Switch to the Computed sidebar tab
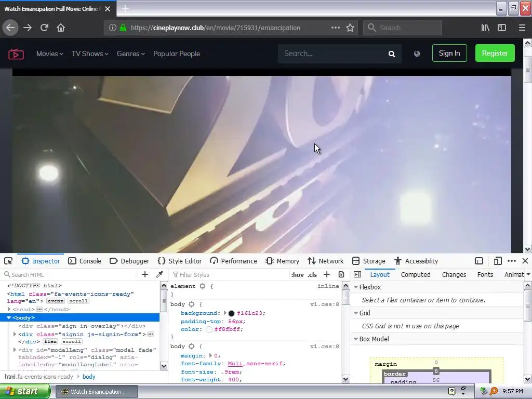Screen dimensions: 532x399 point(416,274)
